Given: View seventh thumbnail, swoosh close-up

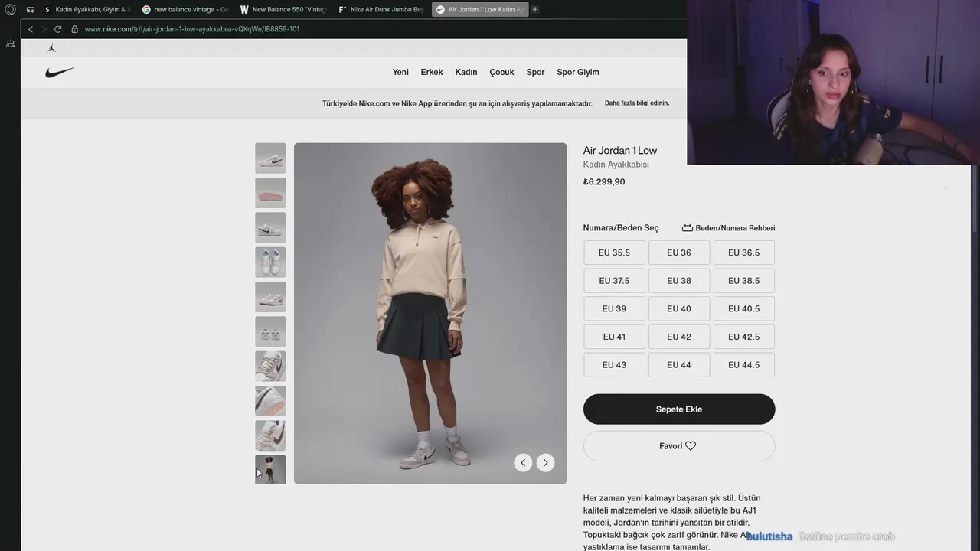Looking at the screenshot, I should 270,367.
